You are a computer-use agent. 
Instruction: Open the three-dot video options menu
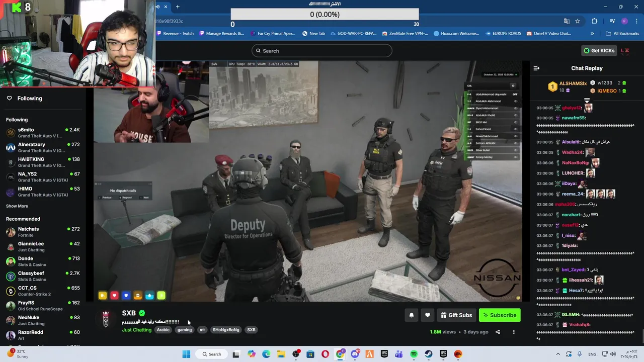(x=514, y=332)
